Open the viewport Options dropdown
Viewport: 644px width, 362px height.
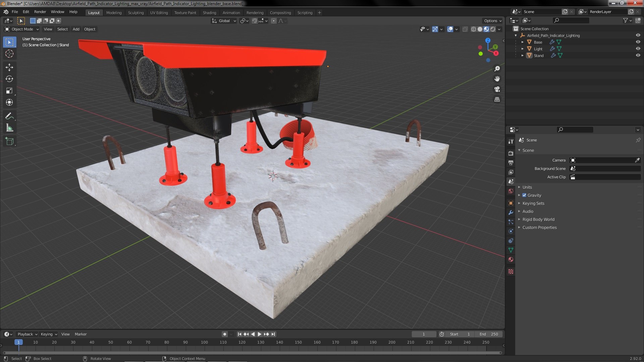click(493, 21)
